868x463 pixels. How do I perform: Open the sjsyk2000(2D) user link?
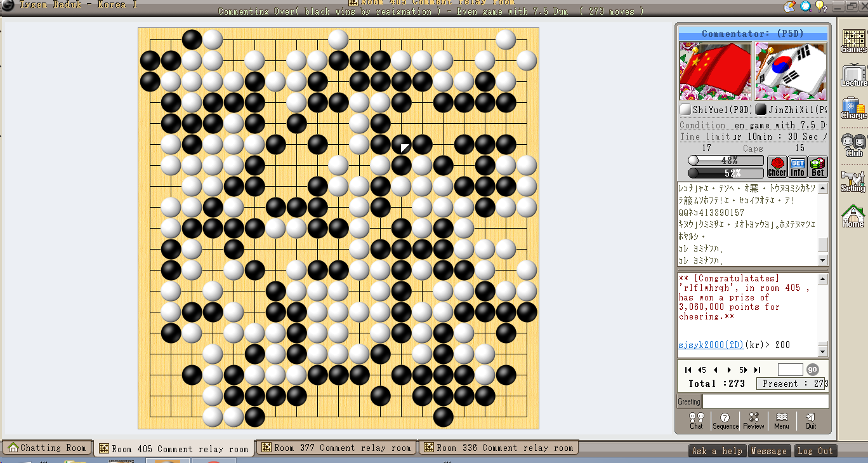pos(711,345)
